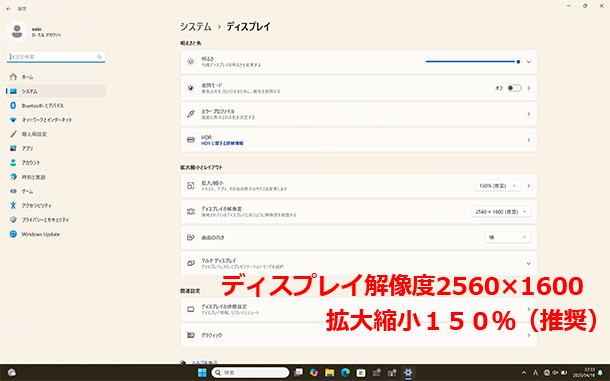610x381 pixels.
Task: Open the vaio user account profile
Action: coord(34,32)
